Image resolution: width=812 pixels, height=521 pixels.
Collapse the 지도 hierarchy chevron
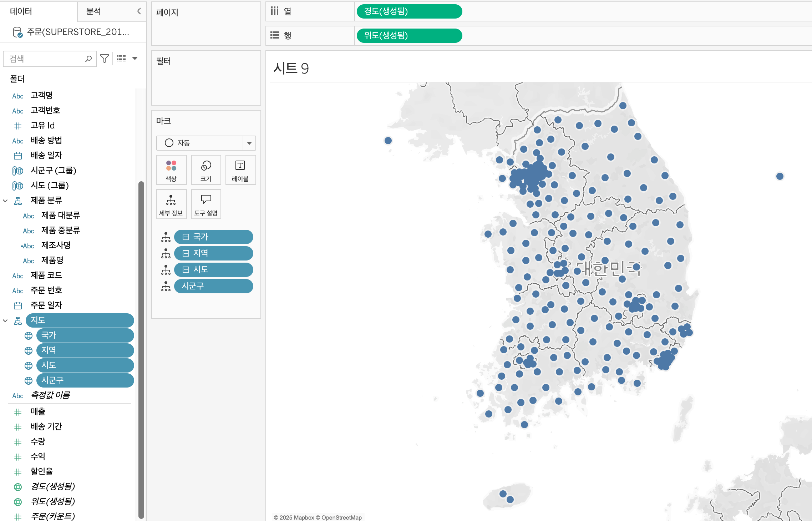[5, 321]
